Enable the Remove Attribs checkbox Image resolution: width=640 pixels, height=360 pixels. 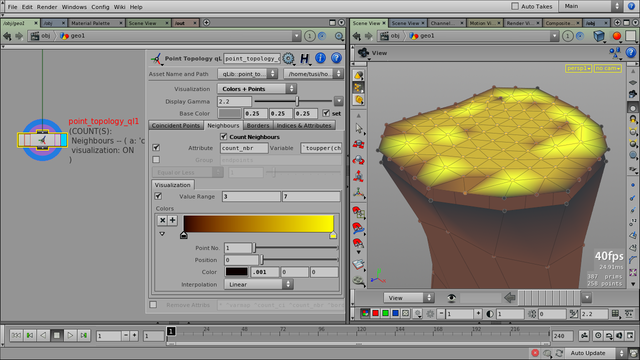[x=153, y=304]
